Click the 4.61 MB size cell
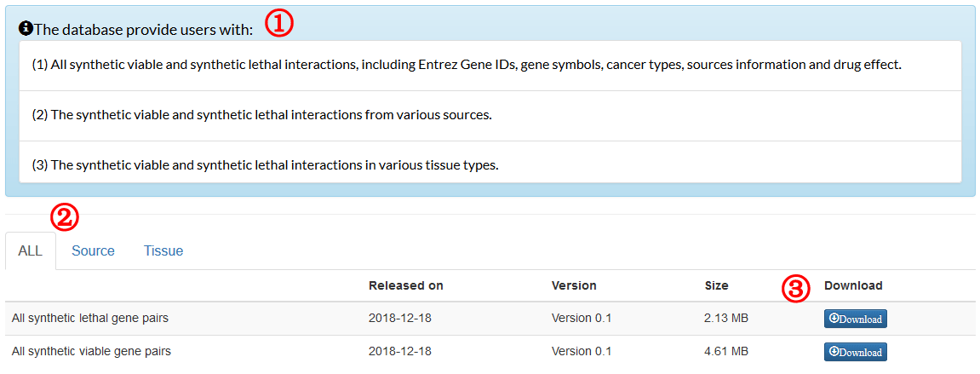This screenshot has width=980, height=374. click(726, 351)
